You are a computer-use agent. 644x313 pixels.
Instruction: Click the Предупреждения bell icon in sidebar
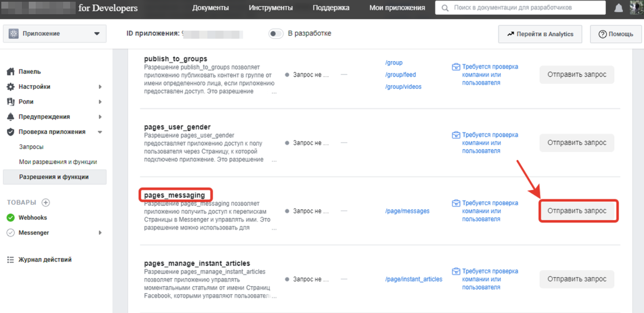tap(10, 117)
